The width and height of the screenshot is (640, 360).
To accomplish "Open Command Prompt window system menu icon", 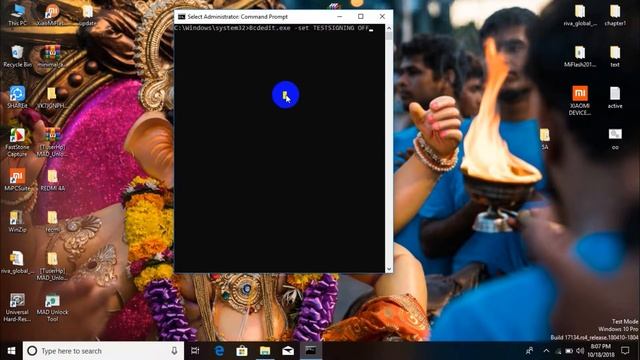I will point(182,17).
